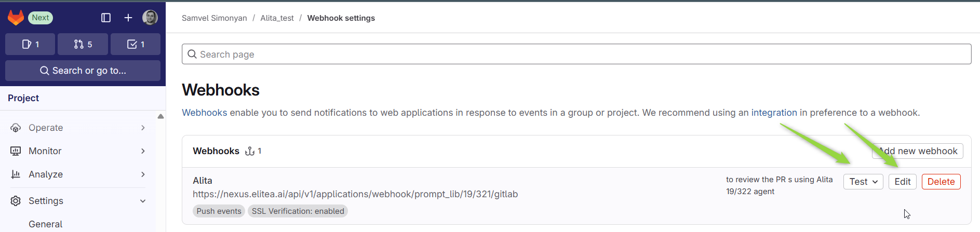This screenshot has width=980, height=232.
Task: Open the to-do list counter
Action: [x=136, y=44]
